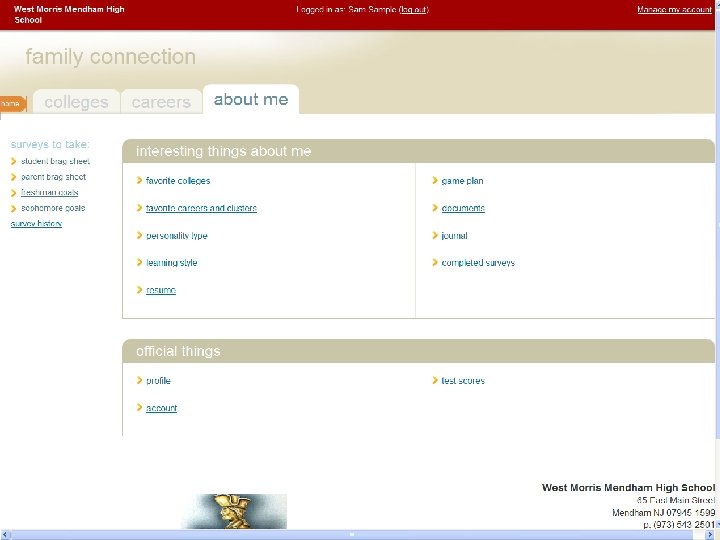The image size is (720, 540).
Task: Click the 'Mendham NJ 07945-1599' footer address
Action: coord(664,512)
